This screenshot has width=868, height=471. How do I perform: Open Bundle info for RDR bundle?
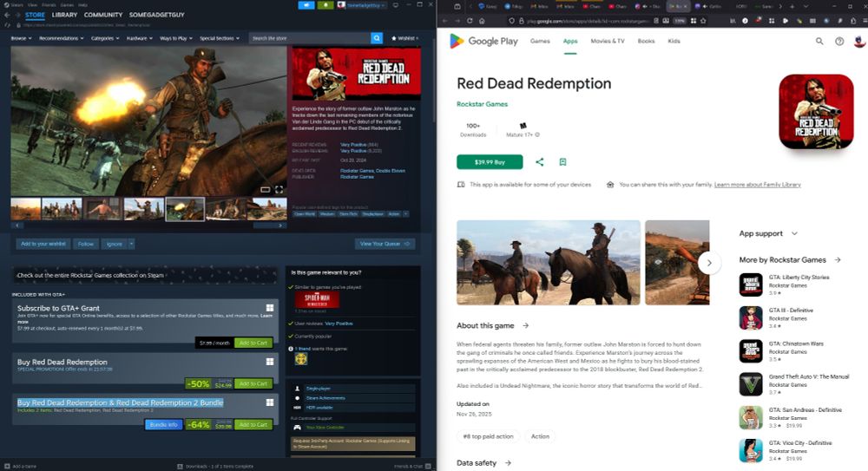click(163, 424)
